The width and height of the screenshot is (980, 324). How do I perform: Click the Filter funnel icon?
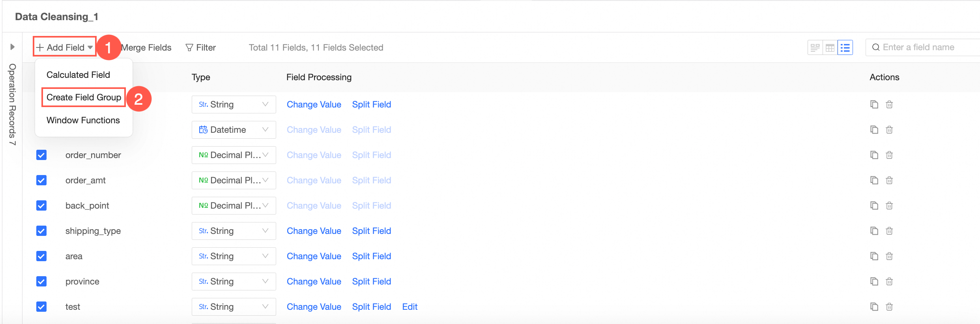click(x=189, y=48)
